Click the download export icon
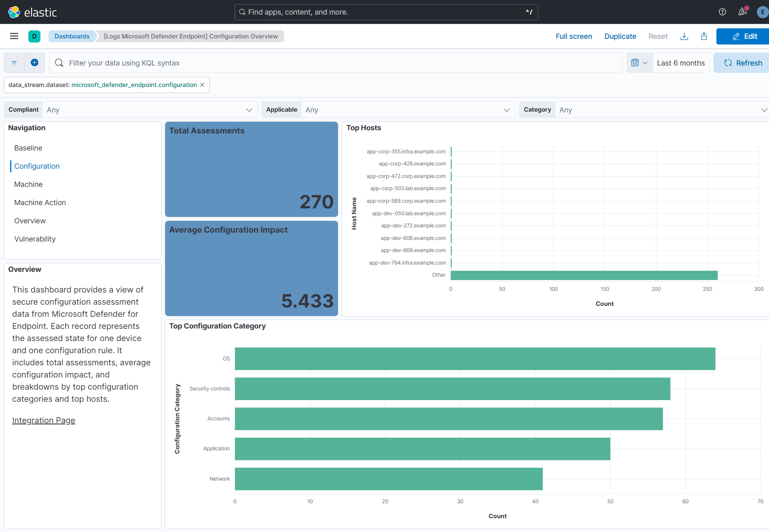The height and width of the screenshot is (532, 769). (684, 36)
